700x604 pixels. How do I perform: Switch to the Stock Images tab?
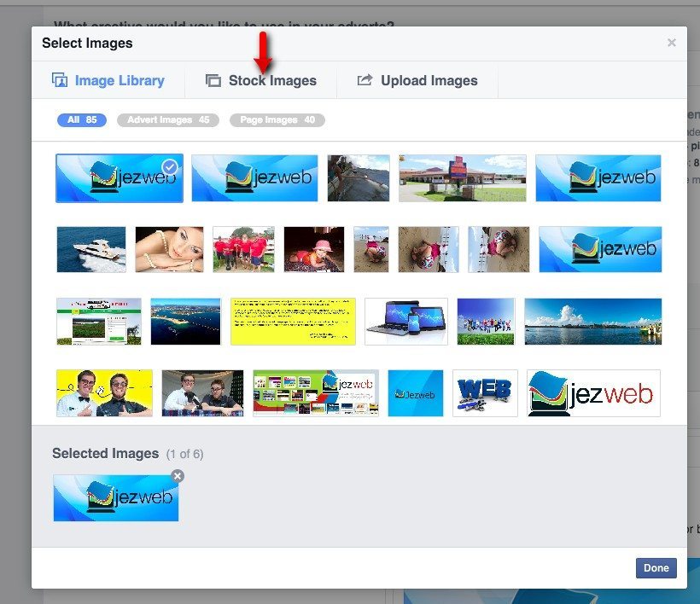click(271, 80)
